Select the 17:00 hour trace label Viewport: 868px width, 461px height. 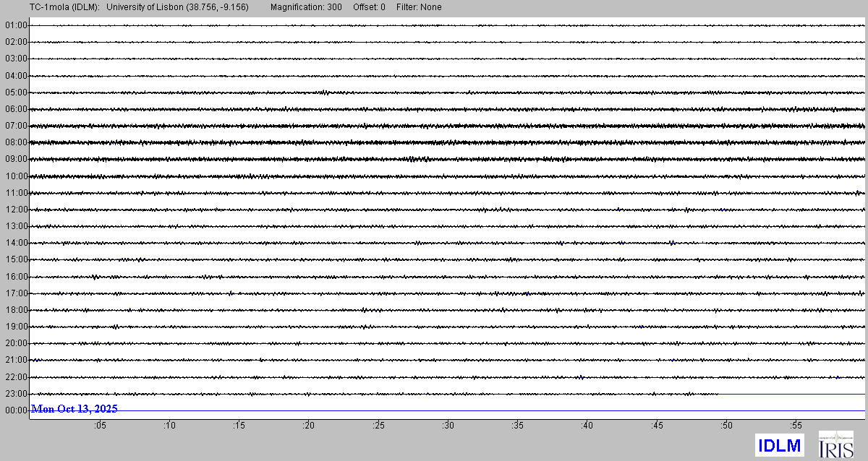(16, 293)
